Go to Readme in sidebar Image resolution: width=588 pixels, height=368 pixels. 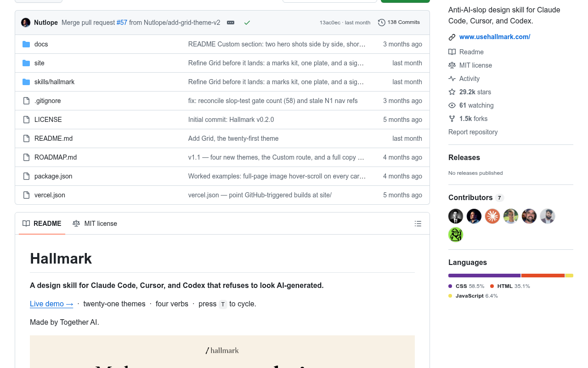click(x=471, y=52)
